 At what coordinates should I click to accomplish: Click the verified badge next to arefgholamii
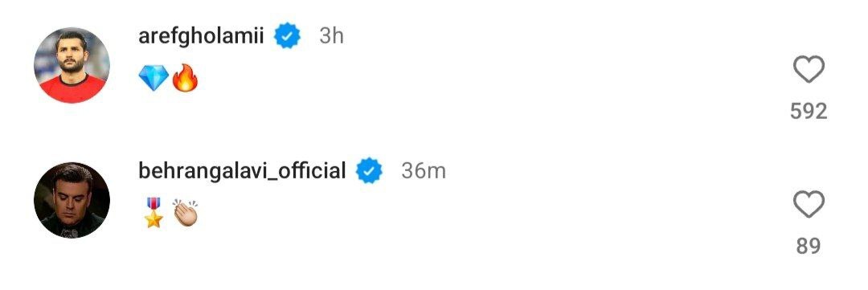coord(288,36)
